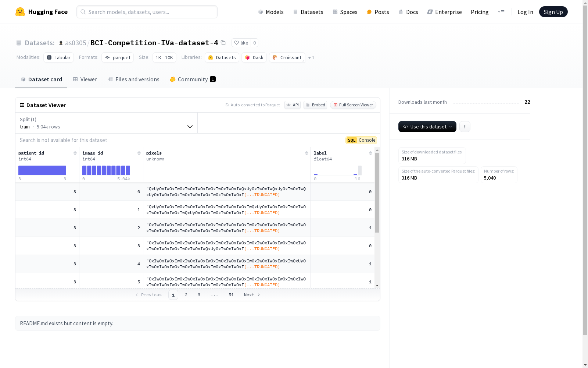The image size is (588, 368).
Task: Go to page 2 of the dataset
Action: (x=186, y=295)
